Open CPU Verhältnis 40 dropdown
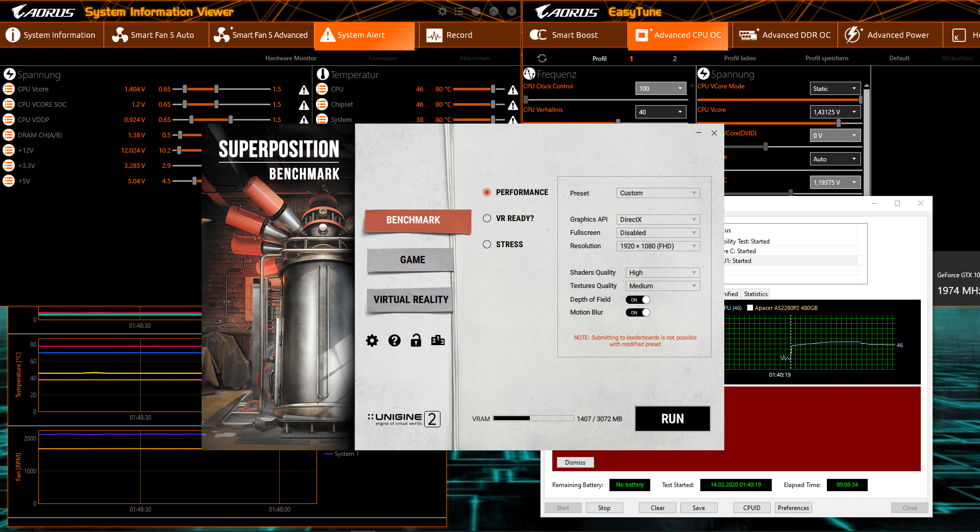Screen dimensions: 980x532 pyautogui.click(x=661, y=112)
